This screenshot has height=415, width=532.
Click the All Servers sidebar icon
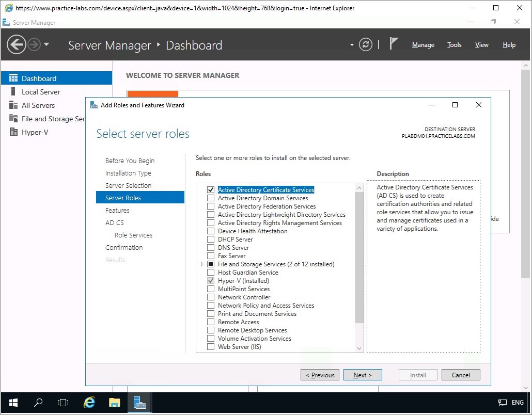(13, 105)
